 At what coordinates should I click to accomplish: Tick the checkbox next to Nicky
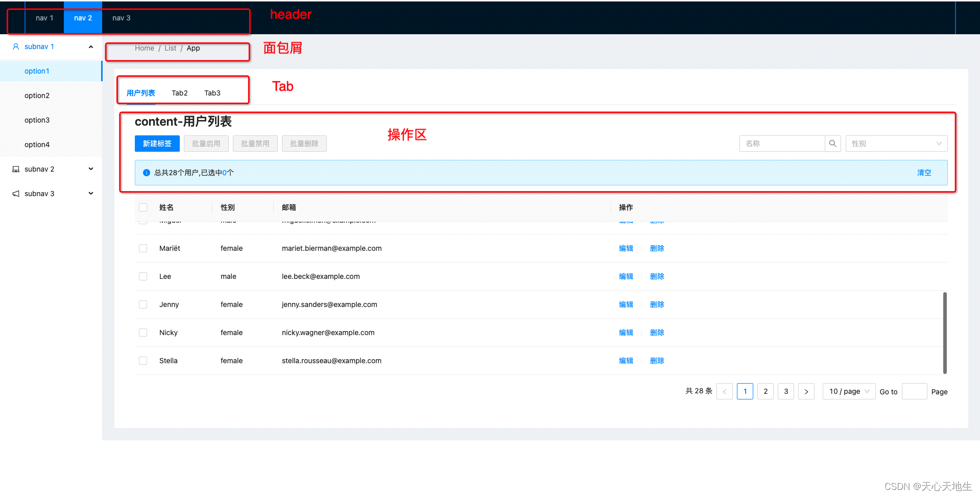pyautogui.click(x=143, y=333)
